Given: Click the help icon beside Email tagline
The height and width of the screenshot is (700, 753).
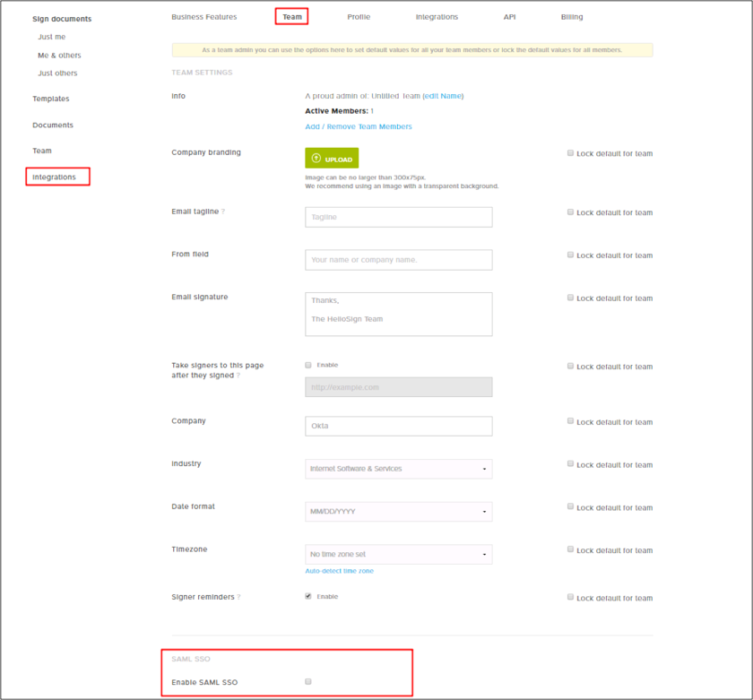Looking at the screenshot, I should 223,212.
